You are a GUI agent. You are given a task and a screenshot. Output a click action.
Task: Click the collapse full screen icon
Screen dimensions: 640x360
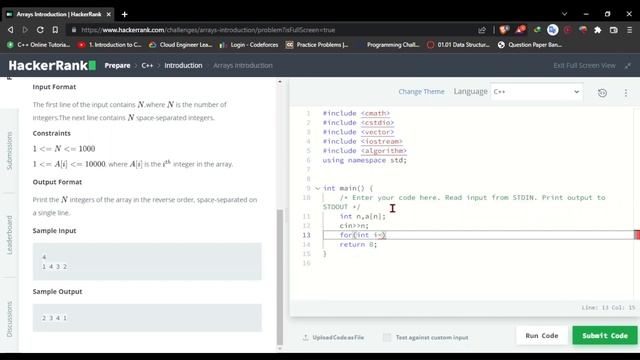point(628,65)
